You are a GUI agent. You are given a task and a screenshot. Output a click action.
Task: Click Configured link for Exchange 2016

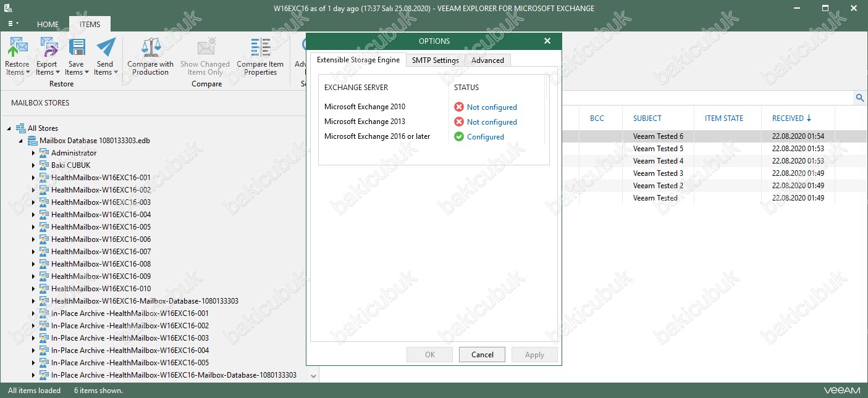tap(486, 136)
